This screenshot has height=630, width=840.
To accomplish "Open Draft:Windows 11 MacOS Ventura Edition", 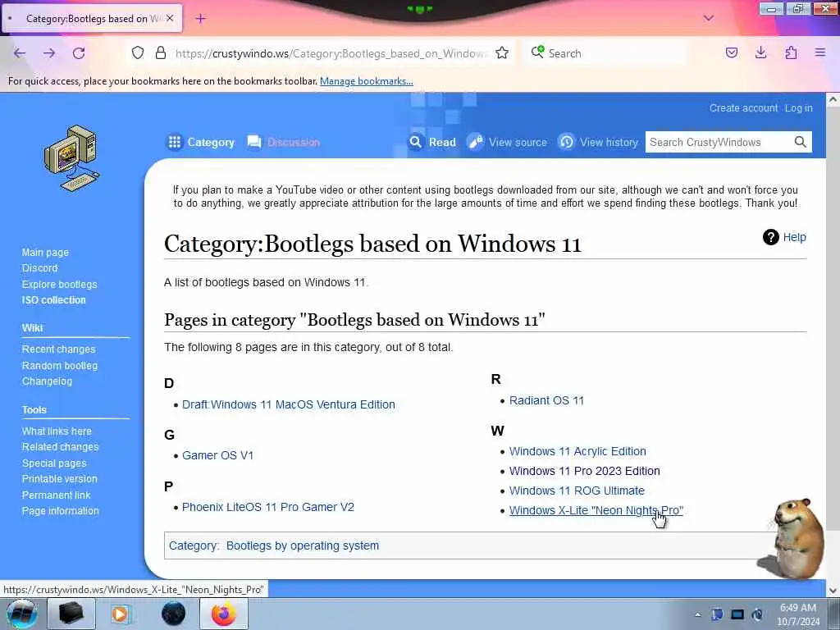I will pyautogui.click(x=288, y=404).
